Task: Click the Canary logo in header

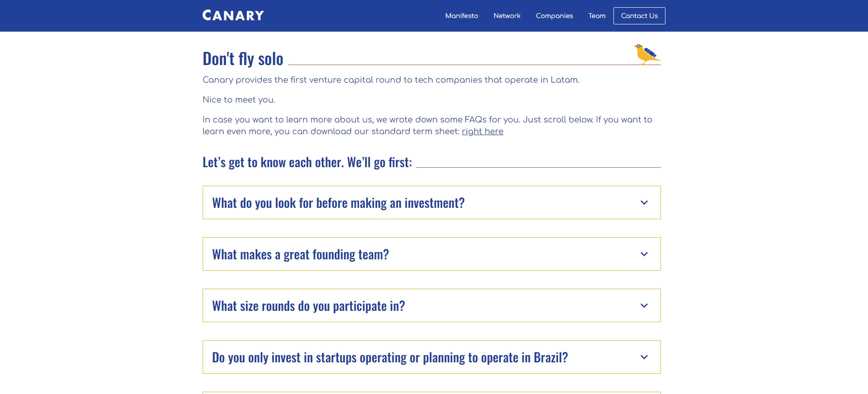Action: (x=233, y=16)
